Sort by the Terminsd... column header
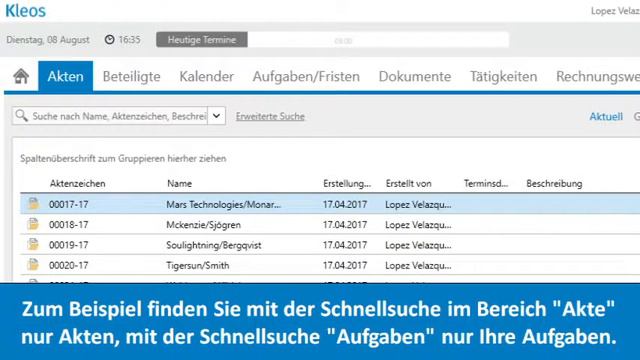The height and width of the screenshot is (360, 640). coord(486,184)
